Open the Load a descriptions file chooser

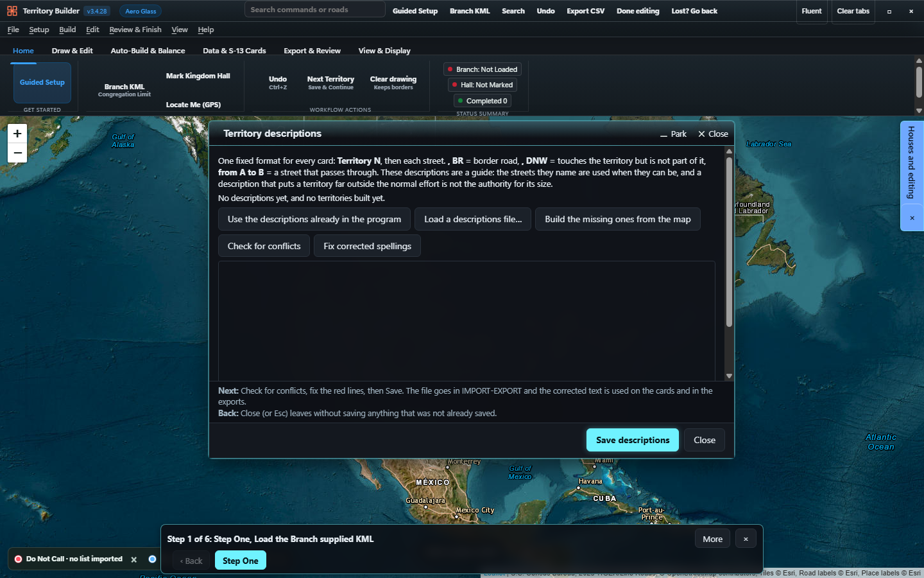pyautogui.click(x=473, y=219)
